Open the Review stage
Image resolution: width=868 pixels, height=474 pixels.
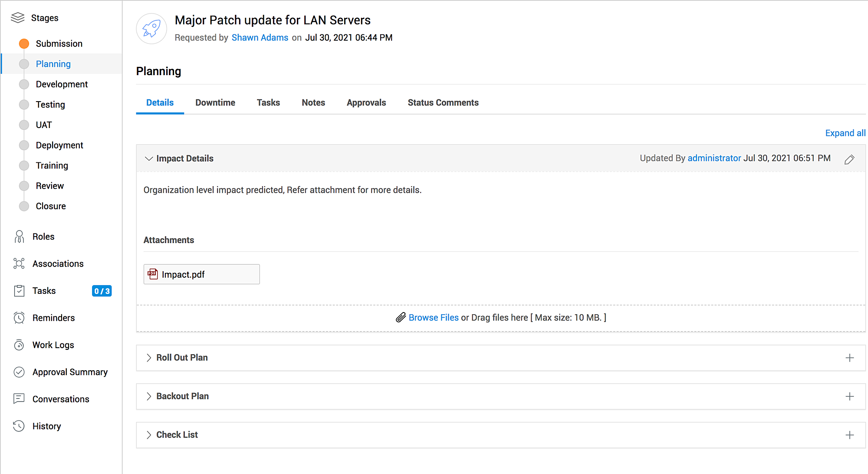point(50,186)
